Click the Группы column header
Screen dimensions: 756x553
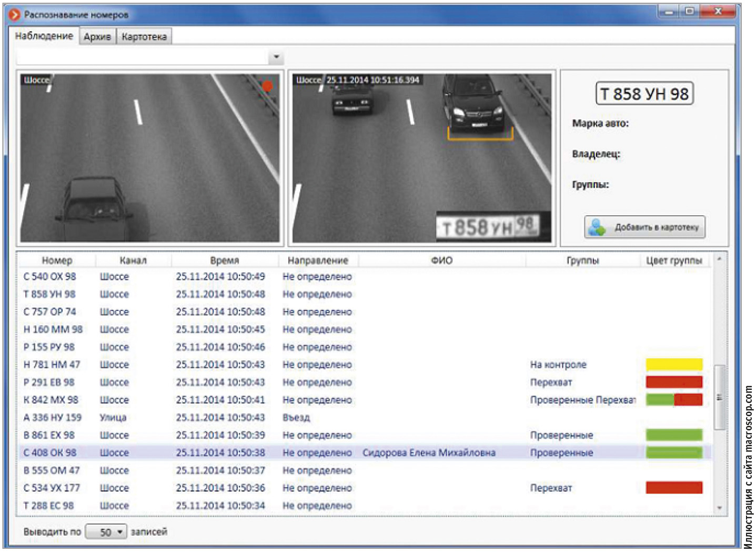[582, 260]
